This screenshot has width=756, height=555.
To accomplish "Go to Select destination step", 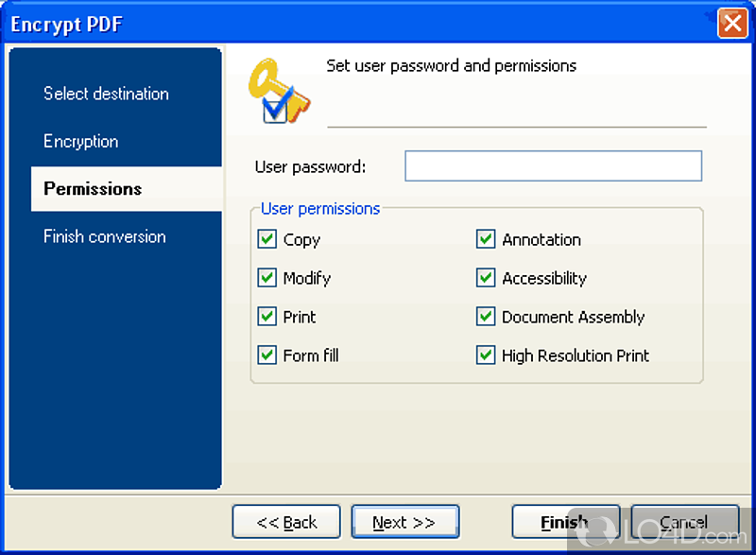I will tap(106, 94).
